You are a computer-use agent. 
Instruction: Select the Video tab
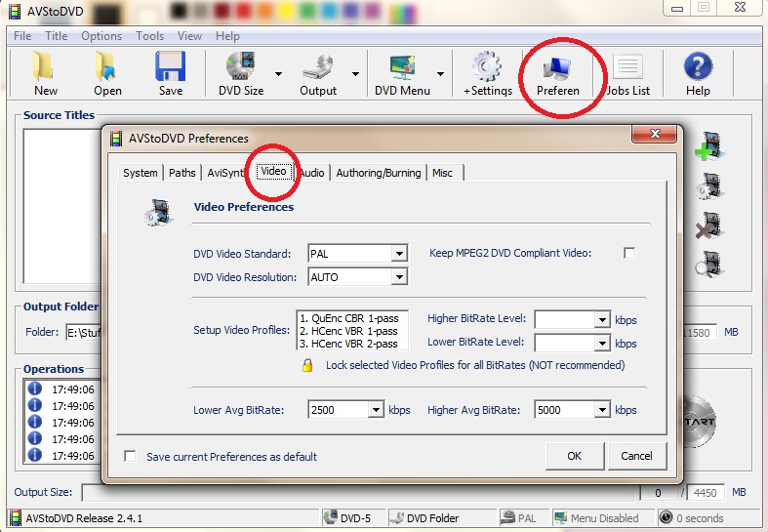point(273,171)
